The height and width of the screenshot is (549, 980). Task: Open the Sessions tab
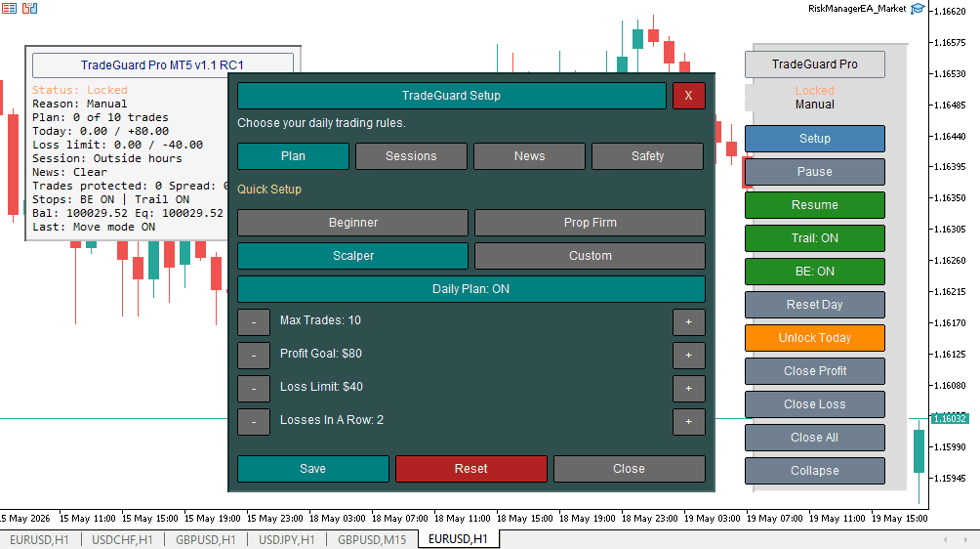(x=411, y=156)
